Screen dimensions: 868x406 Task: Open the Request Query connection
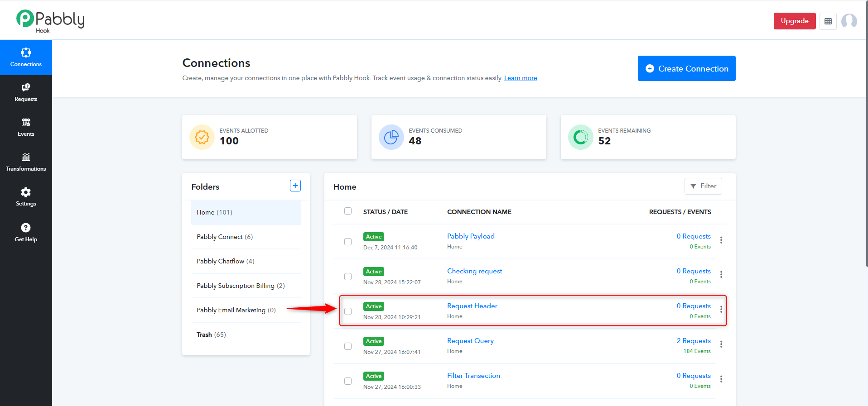coord(470,341)
